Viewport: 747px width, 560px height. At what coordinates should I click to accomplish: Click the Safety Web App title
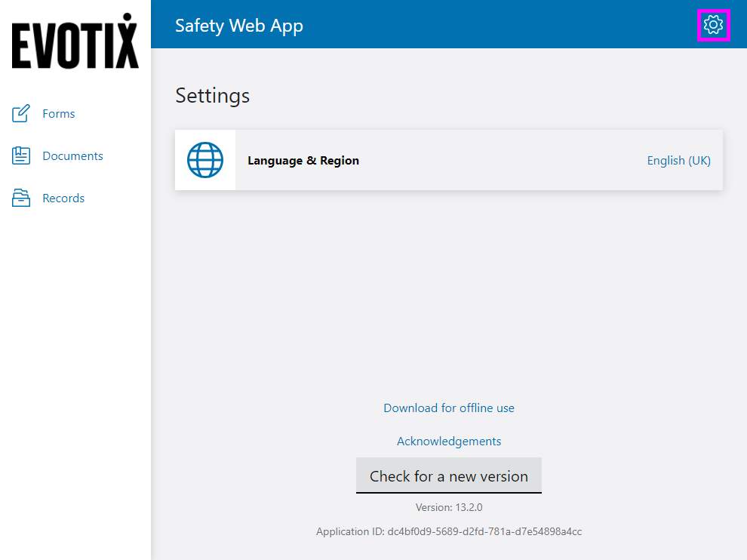pyautogui.click(x=239, y=25)
